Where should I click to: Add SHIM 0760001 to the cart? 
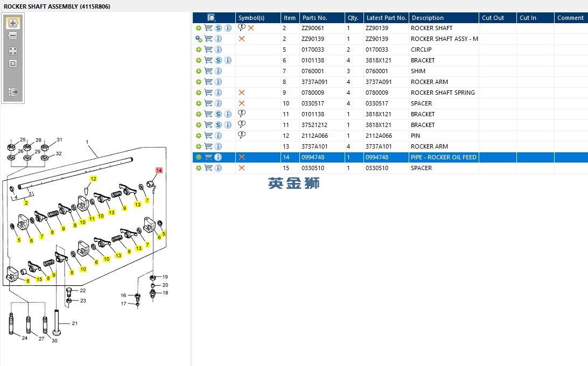pyautogui.click(x=208, y=71)
